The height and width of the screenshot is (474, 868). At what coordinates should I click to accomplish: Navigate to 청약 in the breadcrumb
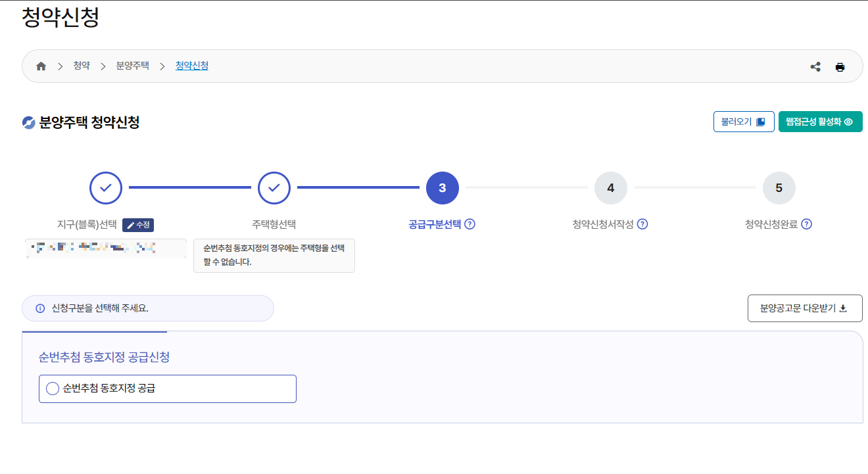82,66
